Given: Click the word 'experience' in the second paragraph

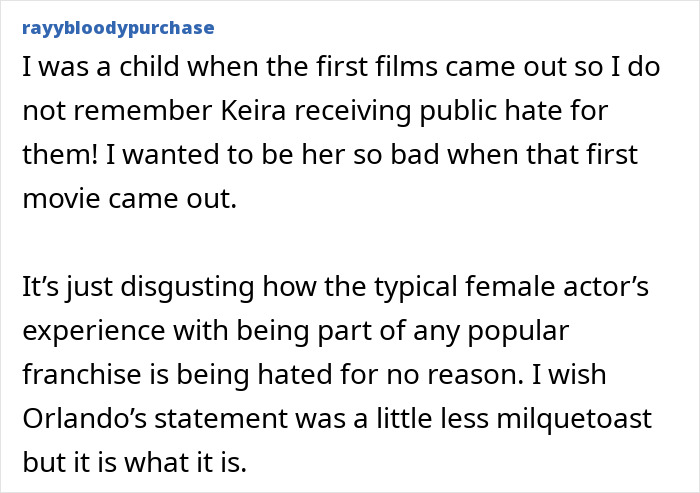Looking at the screenshot, I should coord(94,331).
